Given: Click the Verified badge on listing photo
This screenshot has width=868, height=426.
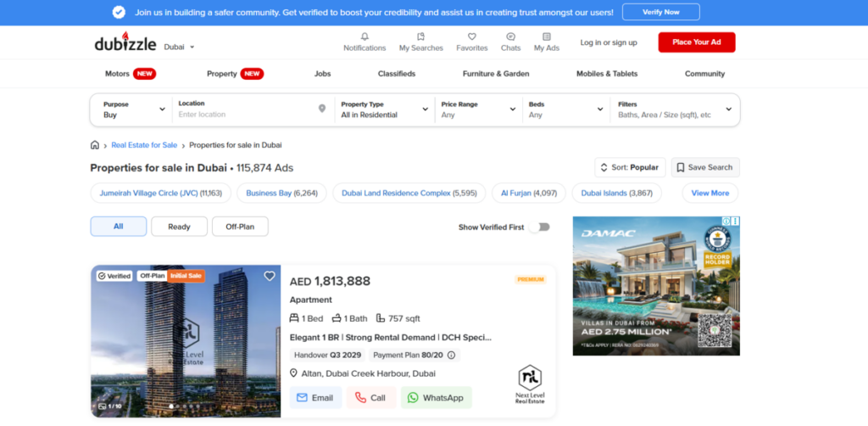Looking at the screenshot, I should [114, 276].
